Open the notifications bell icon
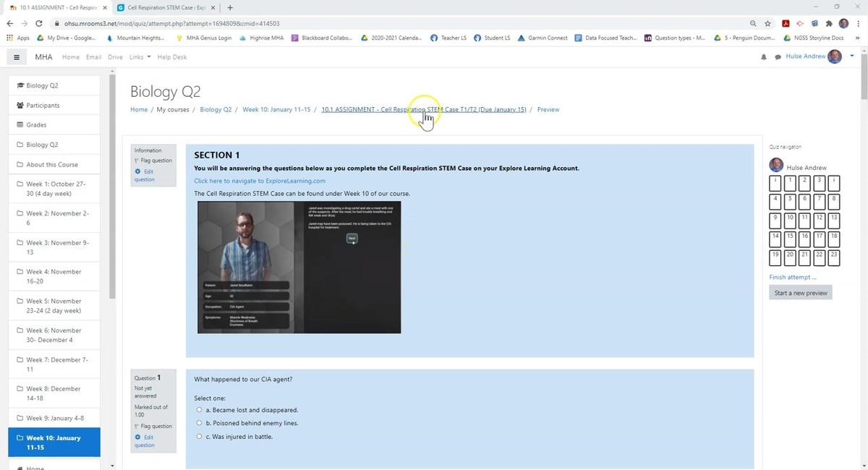This screenshot has height=470, width=868. pos(764,57)
